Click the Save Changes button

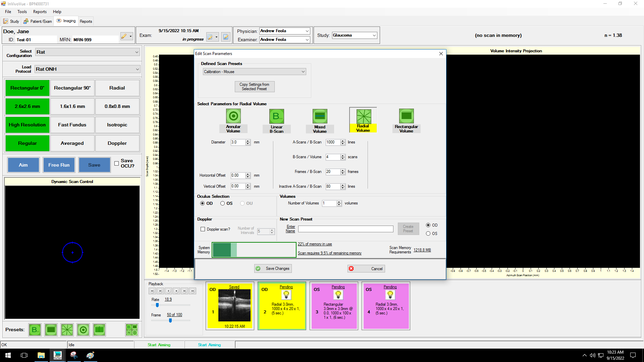coord(273,268)
